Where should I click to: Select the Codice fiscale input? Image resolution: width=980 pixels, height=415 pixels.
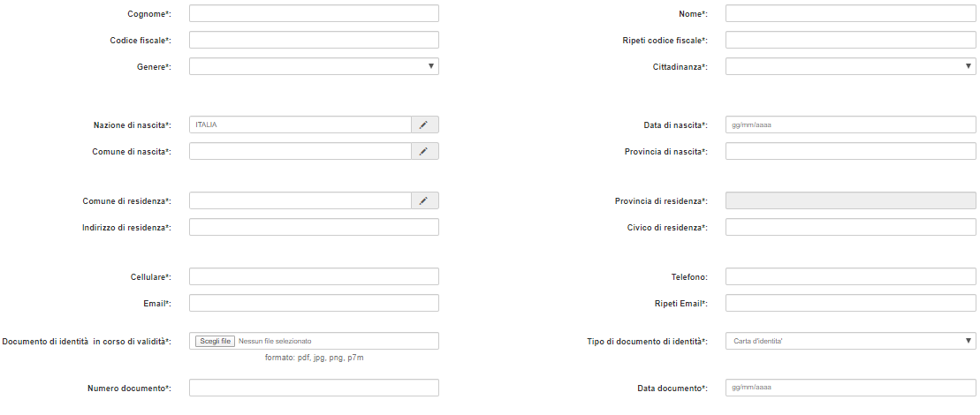click(x=314, y=40)
